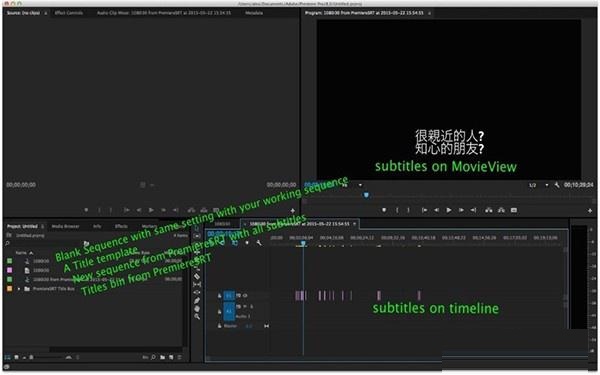Image resolution: width=600 pixels, height=375 pixels.
Task: Switch to the Audio Clip Mixer tab
Action: pos(164,13)
